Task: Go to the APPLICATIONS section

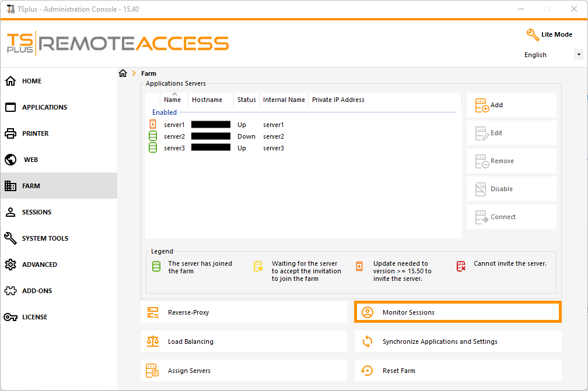Action: (x=59, y=107)
